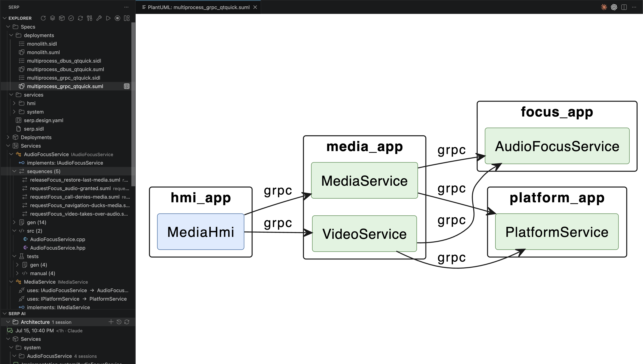Collapse the AudioFocusService IAudioFocusService node
Image resolution: width=643 pixels, height=364 pixels.
[x=11, y=154]
